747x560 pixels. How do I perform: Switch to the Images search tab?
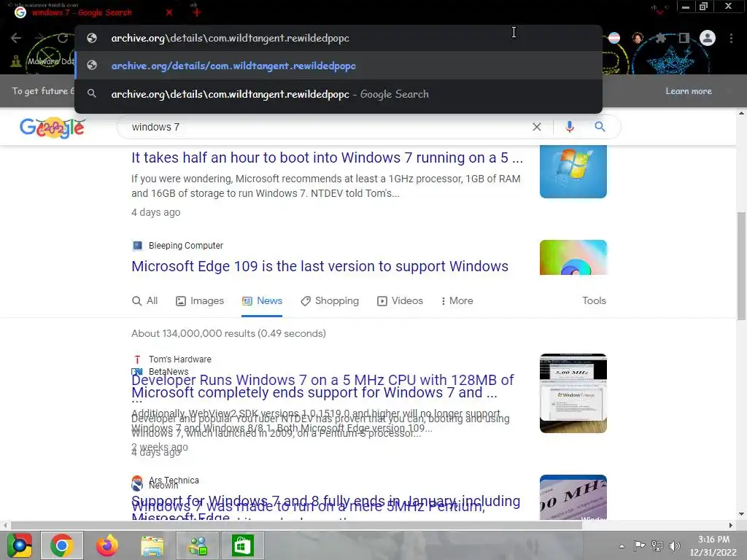pyautogui.click(x=200, y=301)
